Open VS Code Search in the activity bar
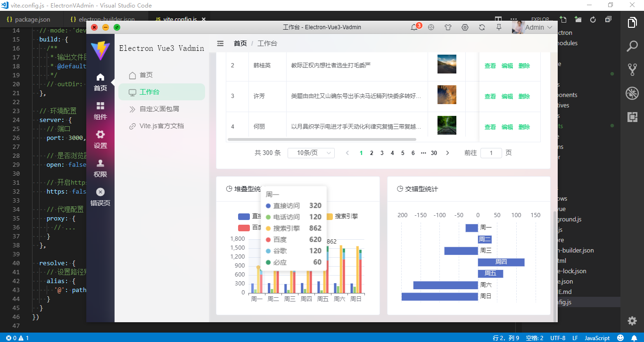644x342 pixels. point(632,46)
